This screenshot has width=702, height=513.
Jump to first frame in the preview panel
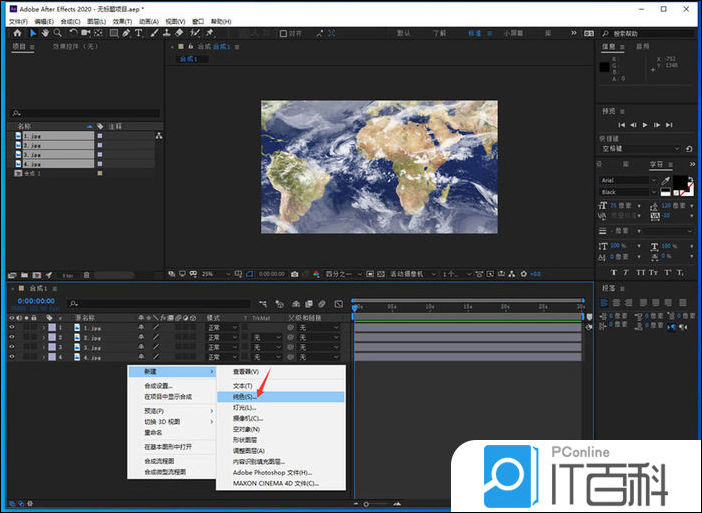point(619,125)
